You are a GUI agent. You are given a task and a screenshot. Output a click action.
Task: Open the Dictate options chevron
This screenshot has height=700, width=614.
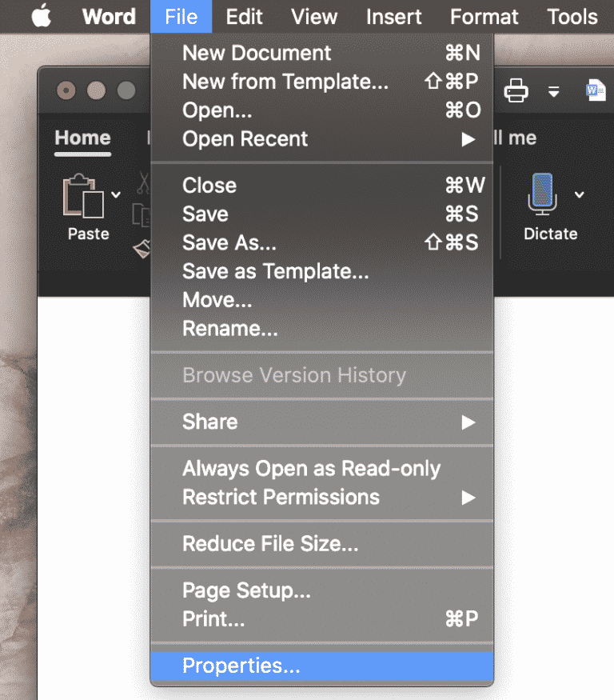pos(580,194)
